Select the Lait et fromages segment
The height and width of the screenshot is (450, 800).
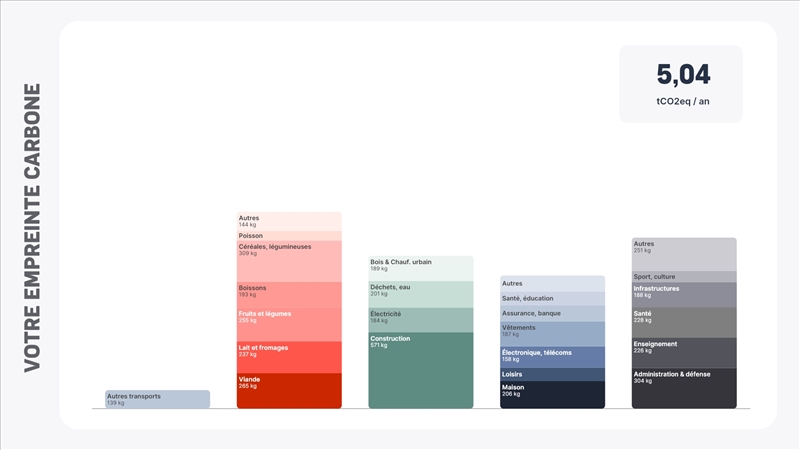tap(289, 357)
